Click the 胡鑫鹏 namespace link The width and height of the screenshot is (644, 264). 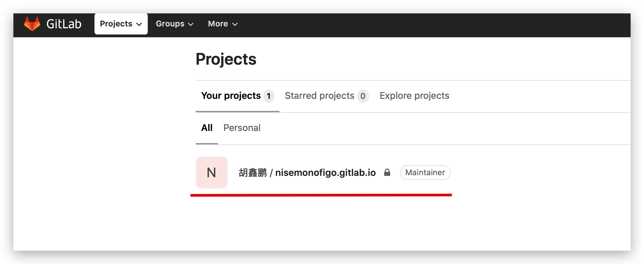pos(253,173)
